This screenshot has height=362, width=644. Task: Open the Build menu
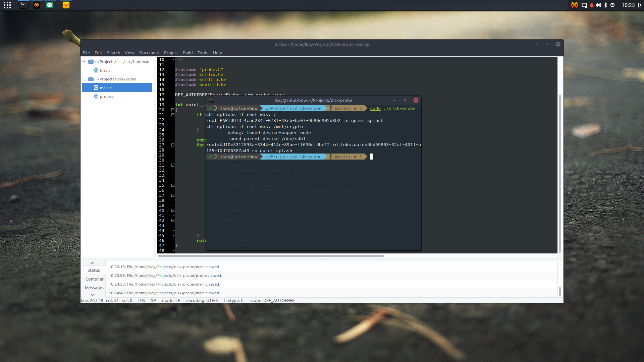[x=188, y=53]
